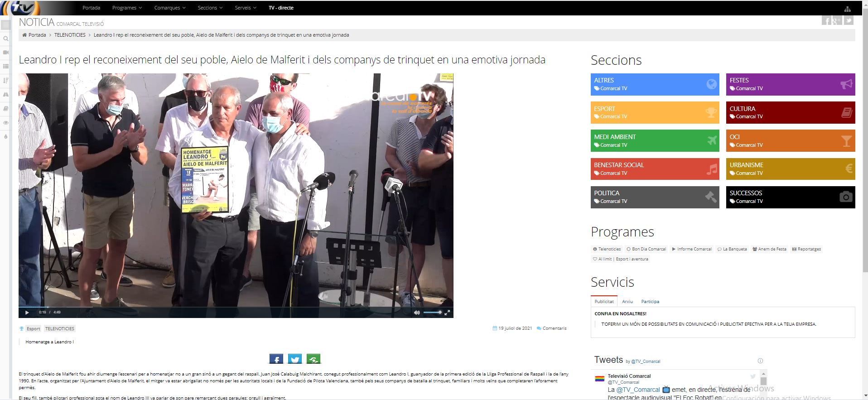Share article via Facebook button below video

coord(276,359)
